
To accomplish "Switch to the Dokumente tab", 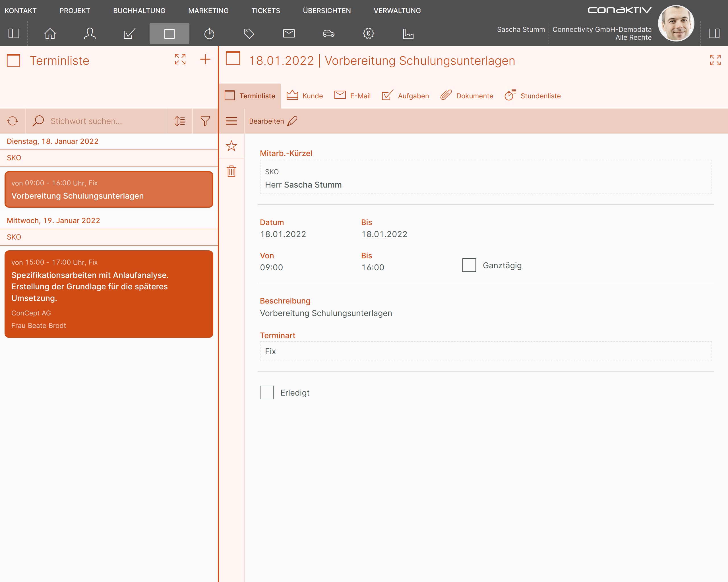I will point(467,96).
